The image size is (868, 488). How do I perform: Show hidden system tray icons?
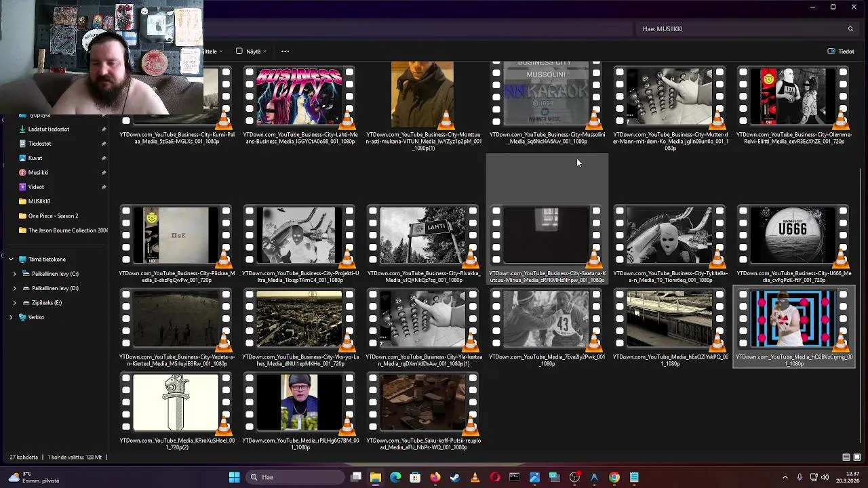(x=785, y=477)
